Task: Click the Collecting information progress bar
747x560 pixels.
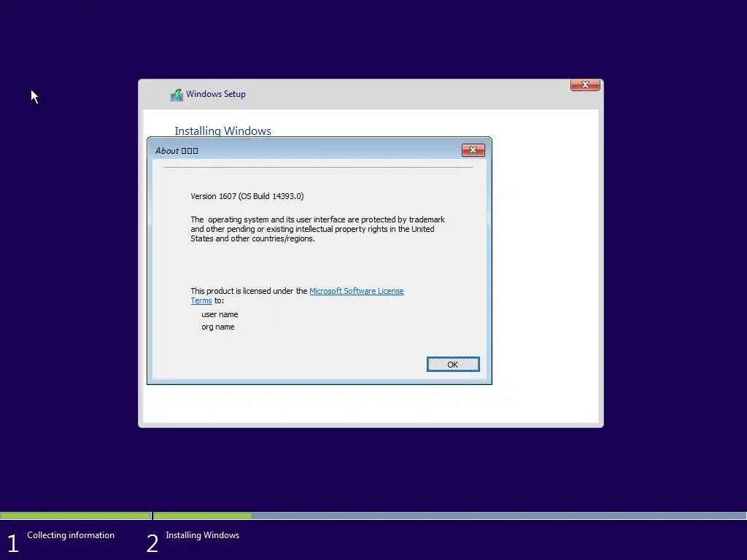Action: (x=75, y=516)
